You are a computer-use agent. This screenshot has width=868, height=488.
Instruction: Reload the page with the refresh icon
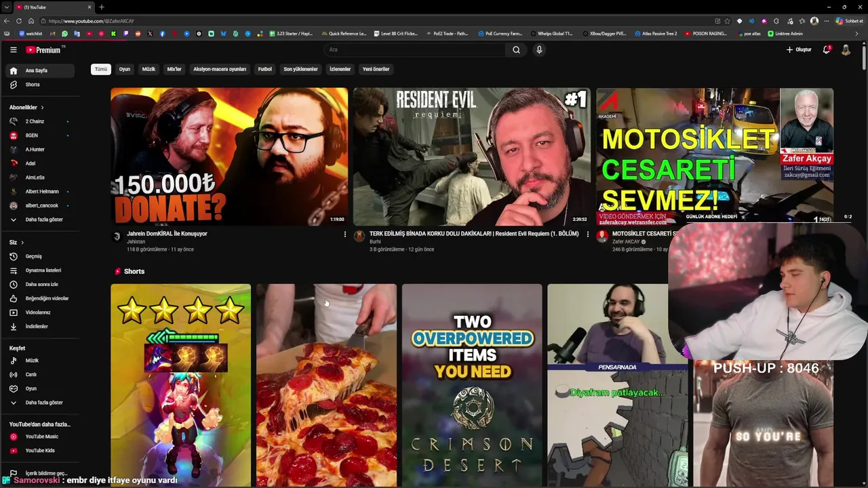(x=19, y=21)
